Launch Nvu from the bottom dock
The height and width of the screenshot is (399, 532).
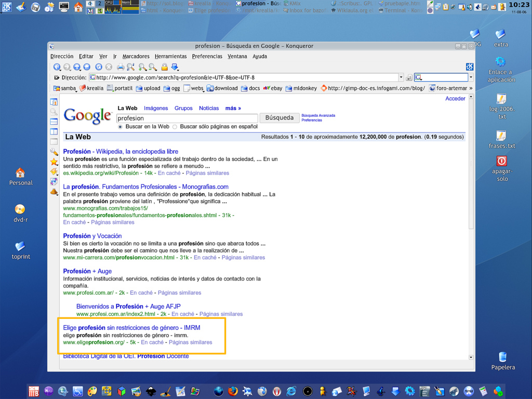click(48, 391)
